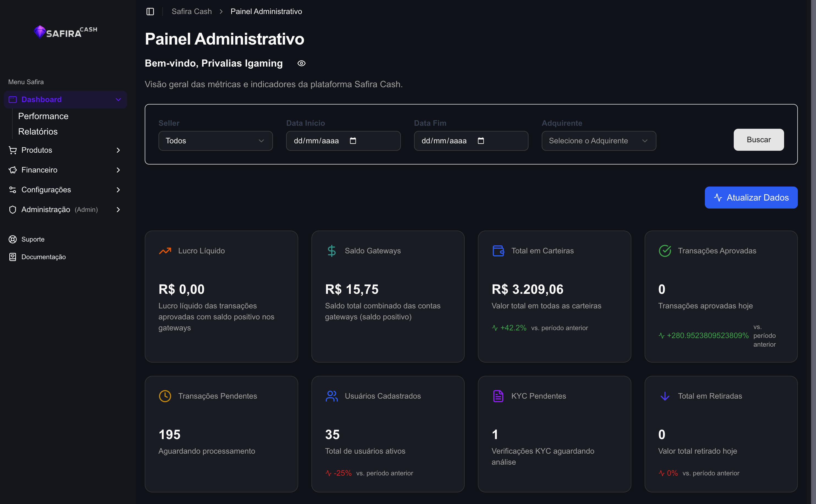Open the Selecione o Adquirente dropdown
This screenshot has height=504, width=816.
(x=598, y=141)
